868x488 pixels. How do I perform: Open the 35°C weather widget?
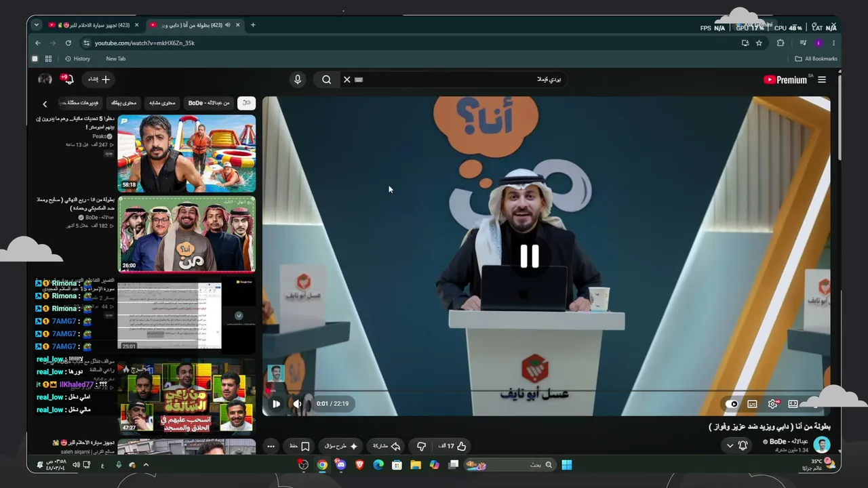coord(819,464)
